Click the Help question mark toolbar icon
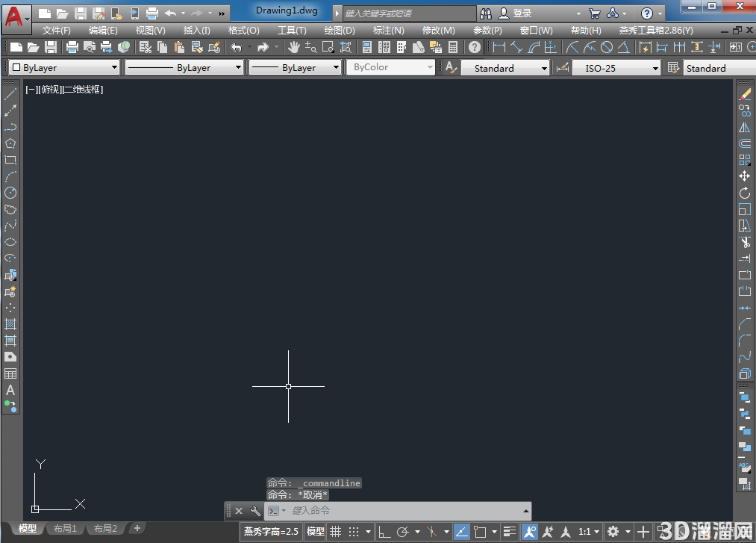 coord(475,47)
